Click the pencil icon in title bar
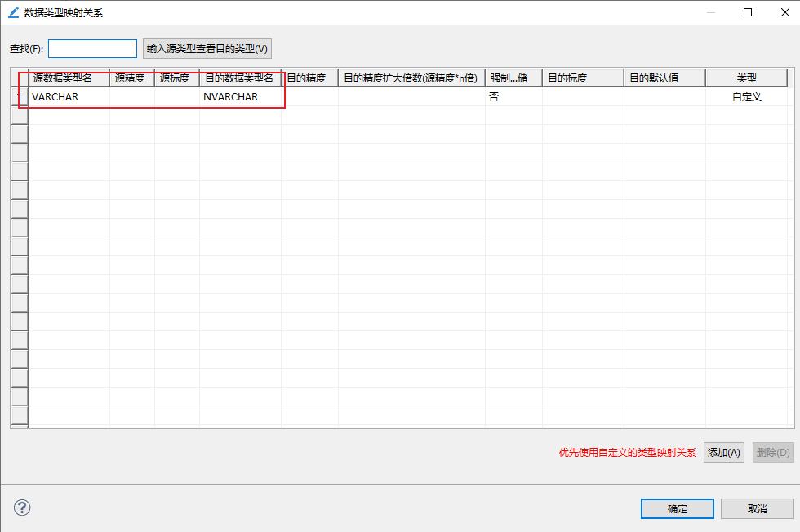The image size is (800, 532). click(13, 12)
